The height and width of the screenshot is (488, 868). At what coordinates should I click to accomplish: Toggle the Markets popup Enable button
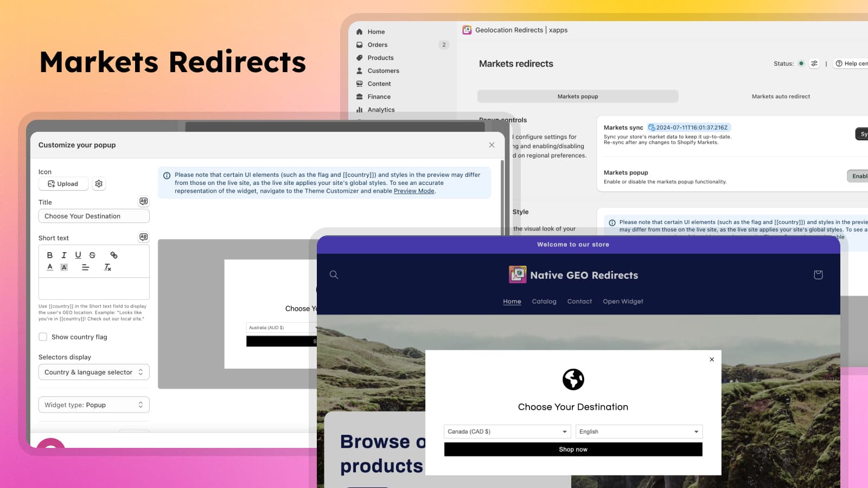click(x=858, y=176)
